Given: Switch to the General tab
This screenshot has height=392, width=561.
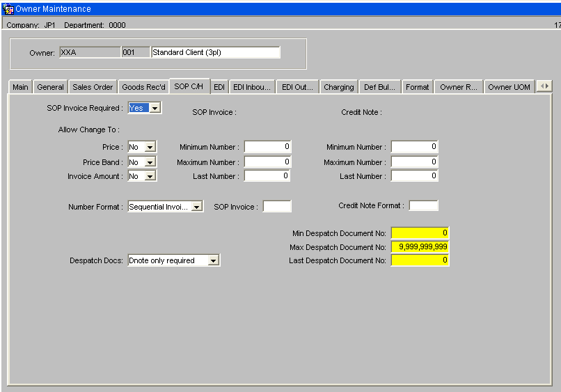Looking at the screenshot, I should (50, 87).
